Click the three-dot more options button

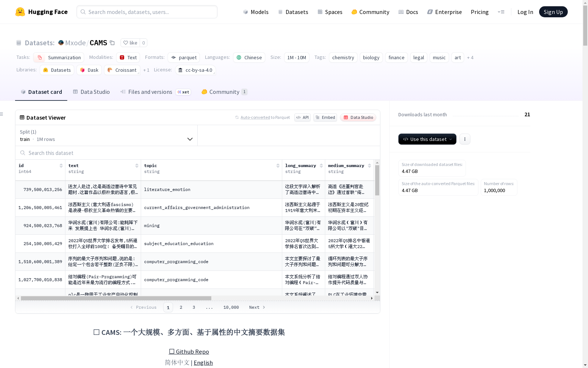(x=465, y=139)
